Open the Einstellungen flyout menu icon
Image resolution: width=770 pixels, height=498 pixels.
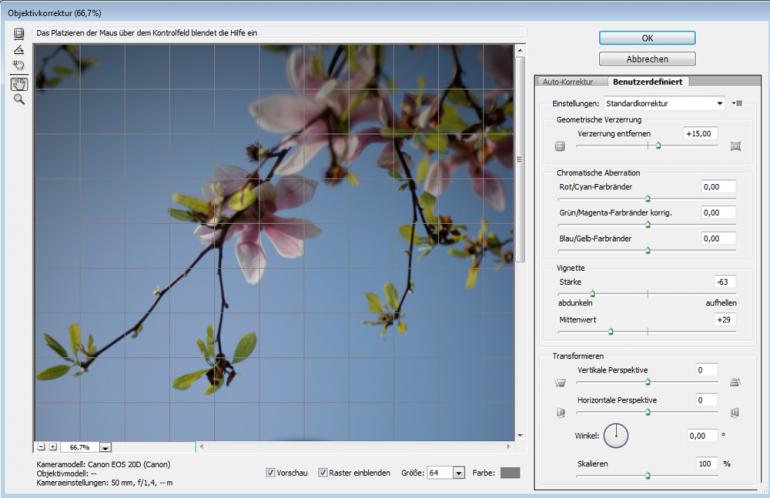pos(737,103)
